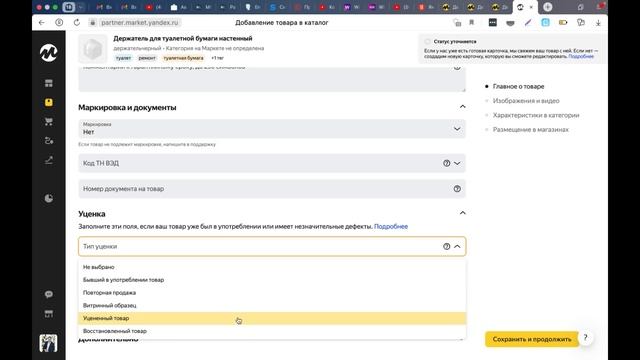640x360 pixels.
Task: Click Сохранить и продолжить button
Action: 532,339
